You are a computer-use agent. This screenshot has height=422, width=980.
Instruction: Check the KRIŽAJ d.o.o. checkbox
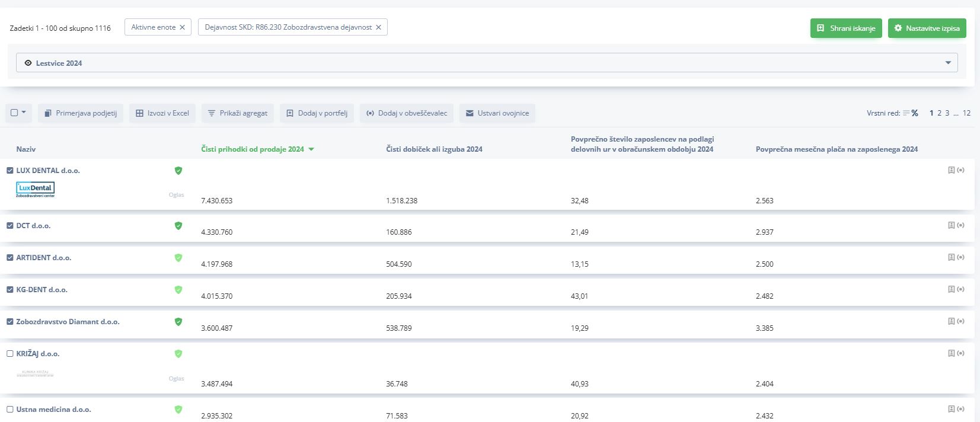point(9,354)
